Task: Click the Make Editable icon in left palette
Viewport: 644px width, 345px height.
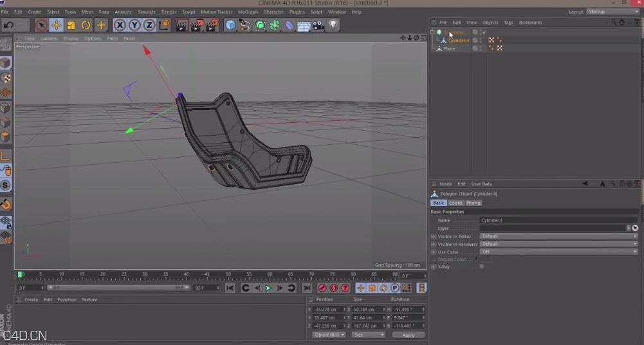Action: (x=6, y=44)
